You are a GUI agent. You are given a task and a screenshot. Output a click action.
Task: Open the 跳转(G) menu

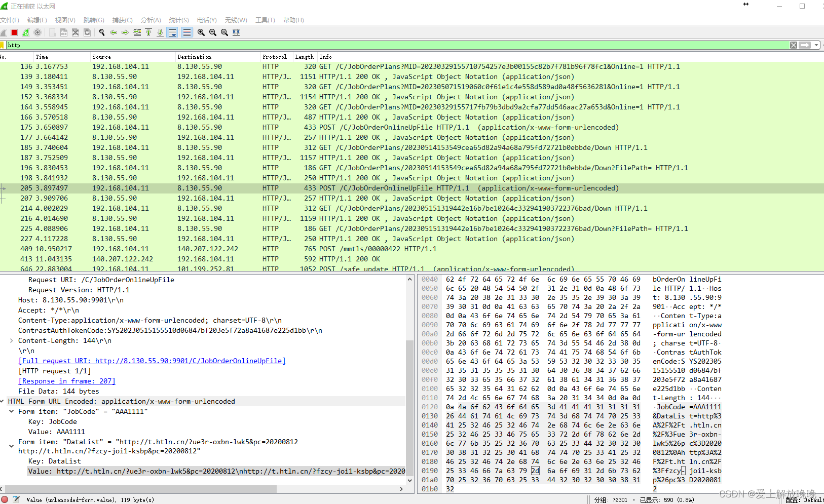tap(94, 20)
